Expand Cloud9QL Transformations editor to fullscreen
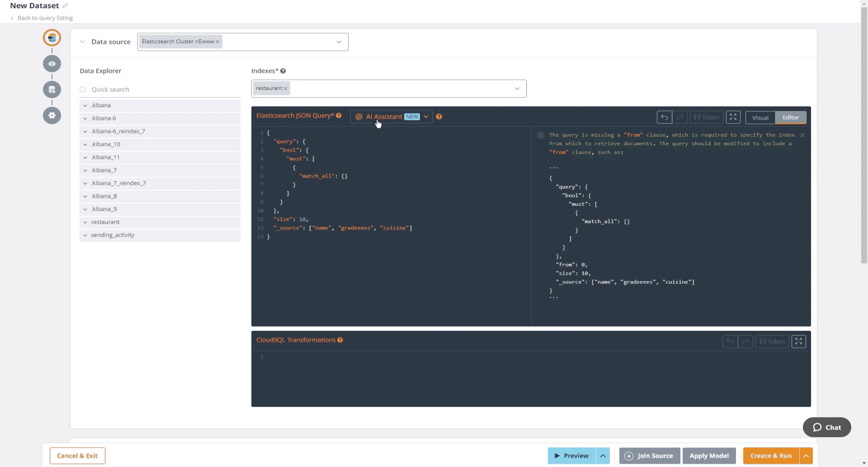The height and width of the screenshot is (467, 868). [x=798, y=342]
